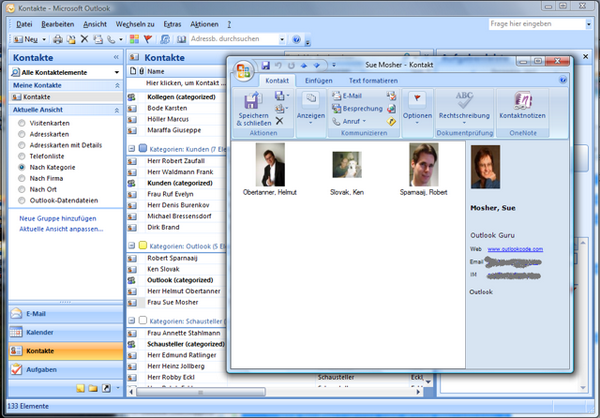Click the red follow-up flag in toolbar
Image resolution: width=600 pixels, height=418 pixels.
(x=148, y=39)
